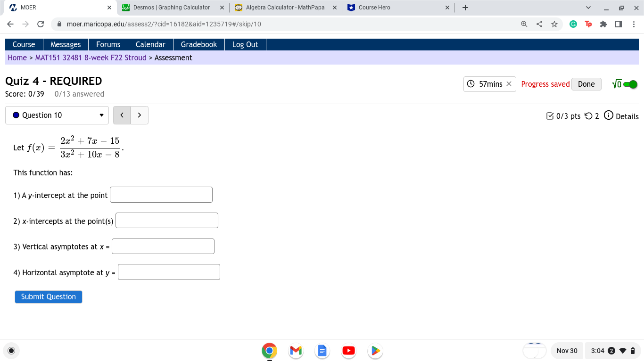Open the Grammarly extension

point(573,24)
